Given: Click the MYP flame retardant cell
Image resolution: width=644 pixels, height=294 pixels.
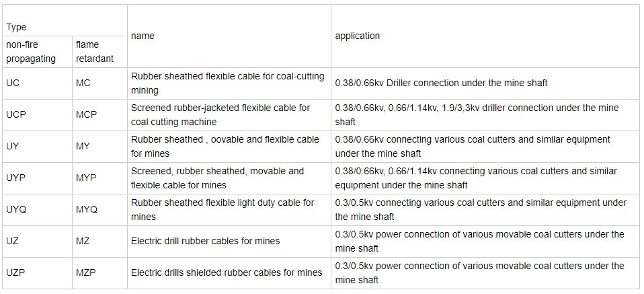Looking at the screenshot, I should pyautogui.click(x=99, y=178).
